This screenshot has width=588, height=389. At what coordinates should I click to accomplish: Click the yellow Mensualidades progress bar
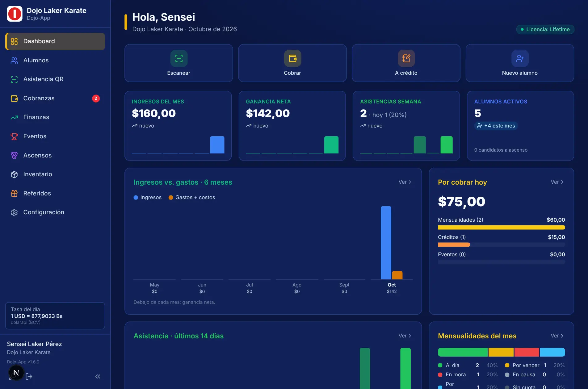coord(501,228)
